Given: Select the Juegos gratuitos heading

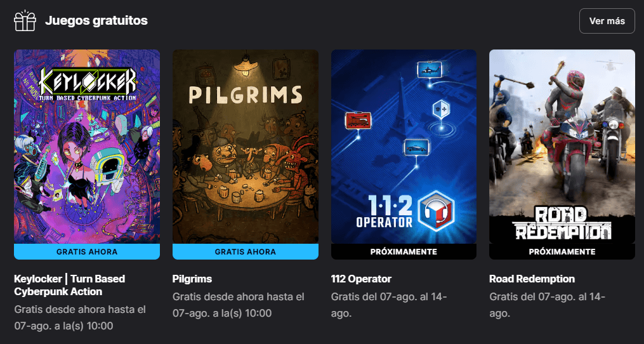Looking at the screenshot, I should coord(96,20).
